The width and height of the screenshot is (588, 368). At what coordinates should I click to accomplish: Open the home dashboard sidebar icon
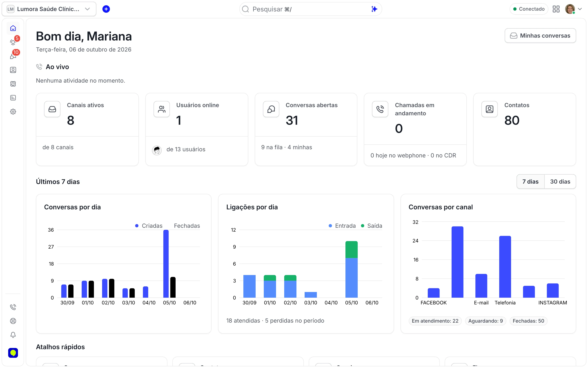click(13, 28)
